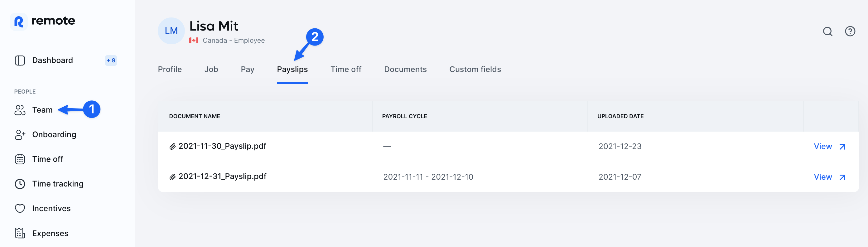Open the +9 notifications badge
The image size is (868, 247).
click(x=111, y=60)
